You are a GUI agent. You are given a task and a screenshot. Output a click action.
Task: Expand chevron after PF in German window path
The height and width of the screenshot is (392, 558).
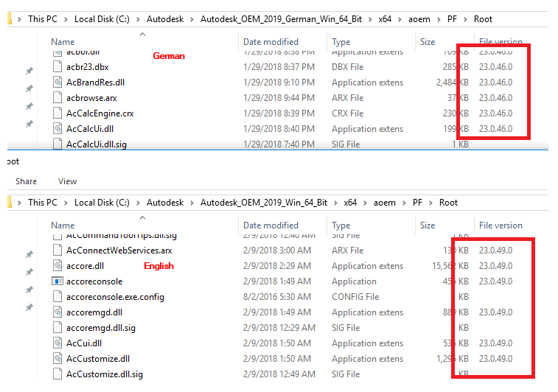(465, 19)
